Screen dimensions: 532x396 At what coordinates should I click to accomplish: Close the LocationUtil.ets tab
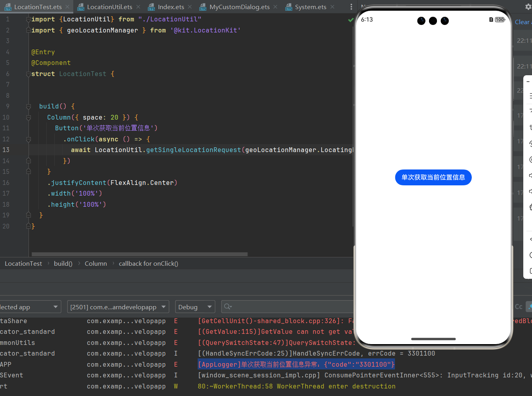click(138, 7)
